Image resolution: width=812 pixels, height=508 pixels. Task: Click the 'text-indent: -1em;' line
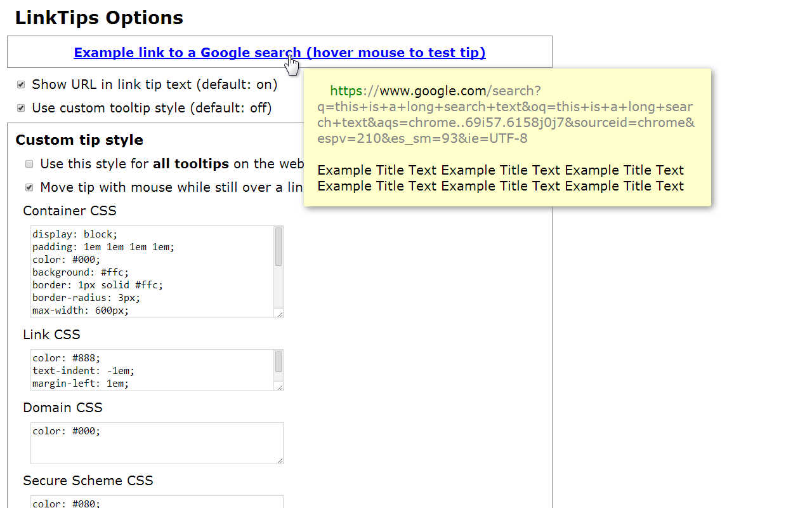pos(84,371)
